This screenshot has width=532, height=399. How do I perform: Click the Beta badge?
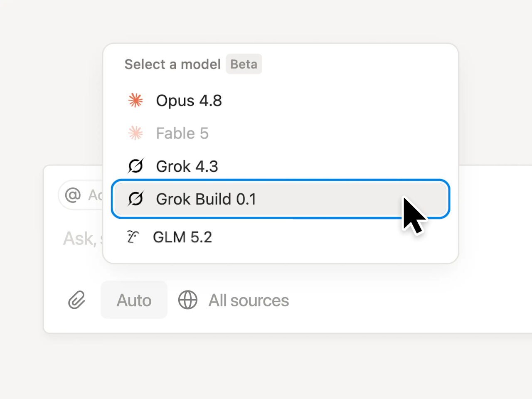244,64
